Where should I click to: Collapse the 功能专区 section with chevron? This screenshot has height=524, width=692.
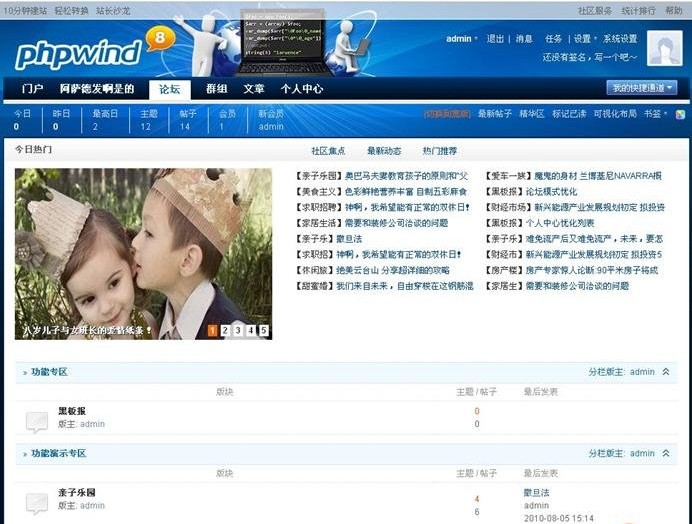pos(666,372)
